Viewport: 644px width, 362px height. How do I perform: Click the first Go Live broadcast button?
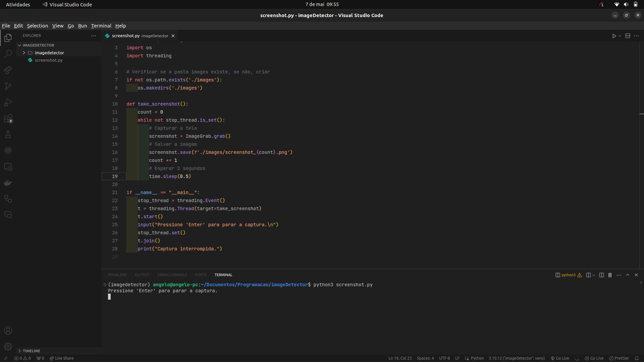point(559,358)
